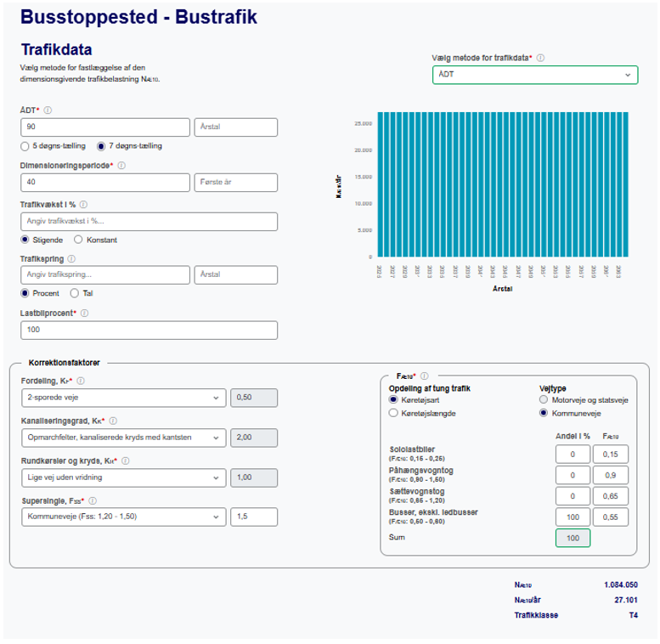Image resolution: width=660 pixels, height=644 pixels.
Task: Select Motorveje og statsveje road type
Action: (544, 399)
